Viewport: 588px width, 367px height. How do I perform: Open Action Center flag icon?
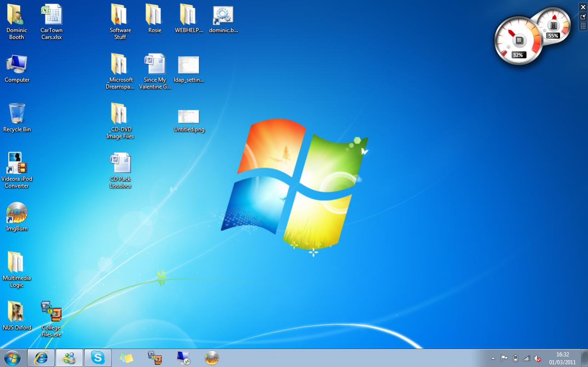pos(504,358)
